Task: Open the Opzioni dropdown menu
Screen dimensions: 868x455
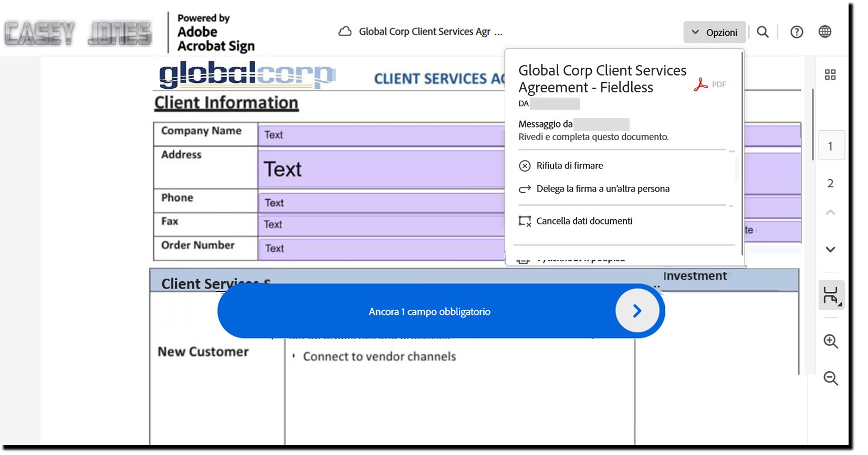Action: 714,32
